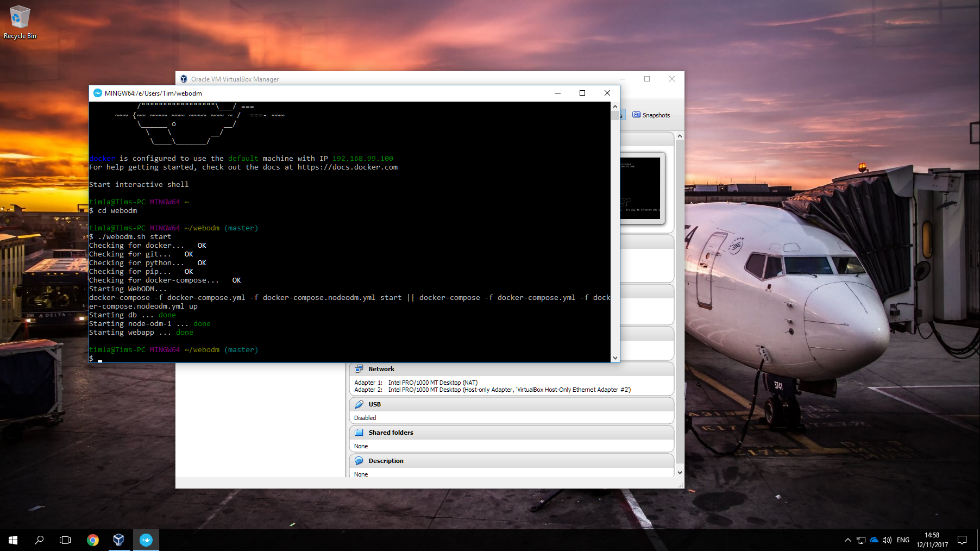The width and height of the screenshot is (980, 551).
Task: Open Task View from the taskbar
Action: tap(65, 540)
